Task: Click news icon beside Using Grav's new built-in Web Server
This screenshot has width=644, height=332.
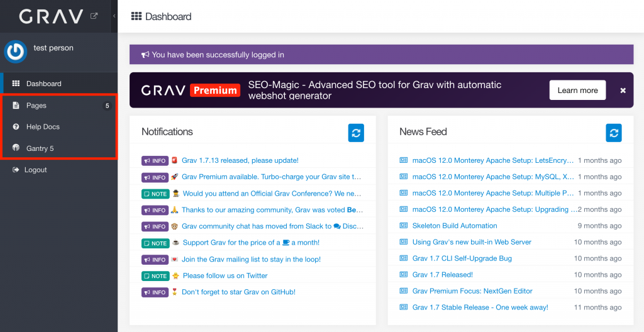Action: click(404, 241)
